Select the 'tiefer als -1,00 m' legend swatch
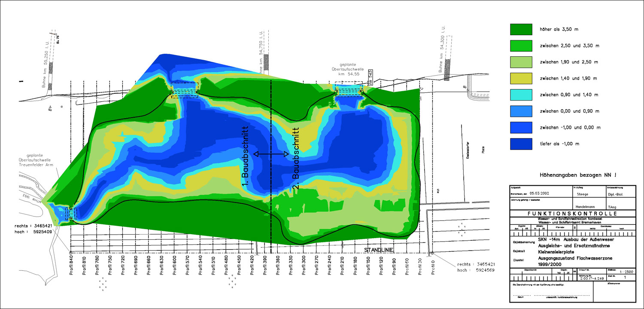644x309 pixels. pyautogui.click(x=521, y=144)
